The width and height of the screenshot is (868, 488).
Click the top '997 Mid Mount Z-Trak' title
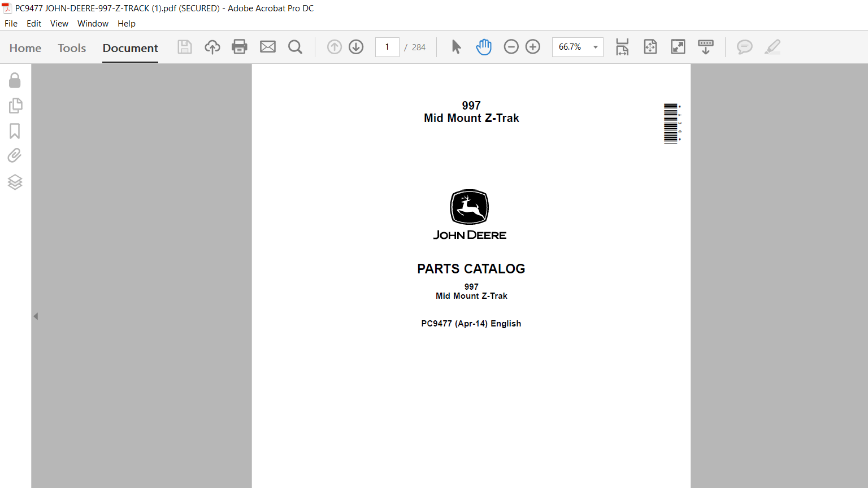click(471, 112)
